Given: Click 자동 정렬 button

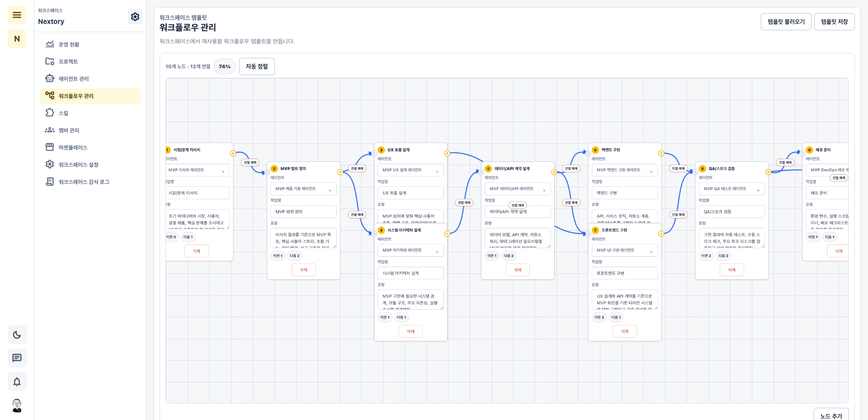Looking at the screenshot, I should [x=257, y=66].
